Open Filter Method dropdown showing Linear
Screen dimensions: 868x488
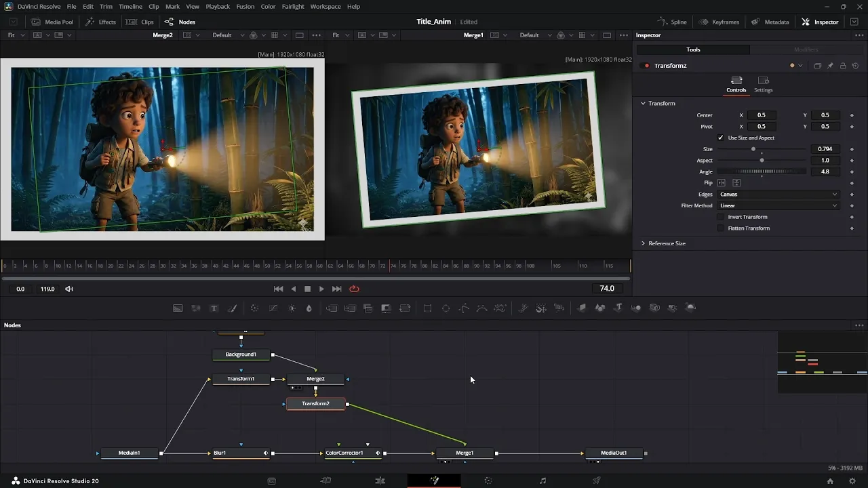(778, 205)
